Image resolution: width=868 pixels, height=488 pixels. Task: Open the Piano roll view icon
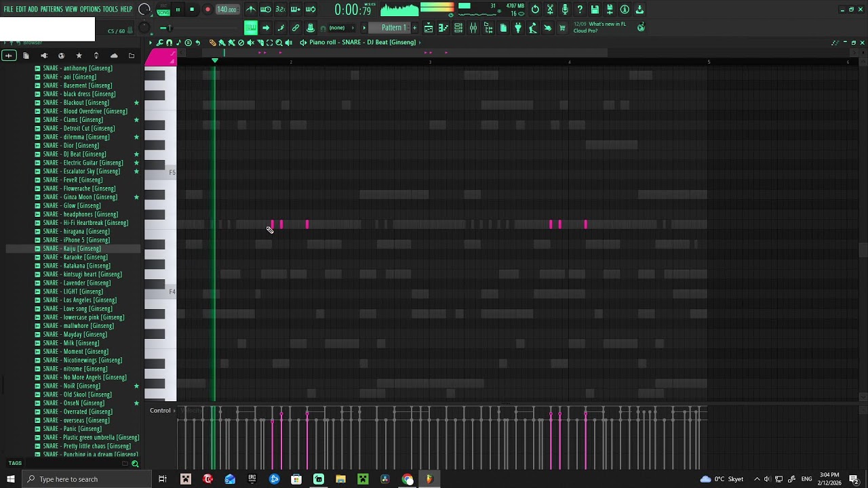coord(443,28)
